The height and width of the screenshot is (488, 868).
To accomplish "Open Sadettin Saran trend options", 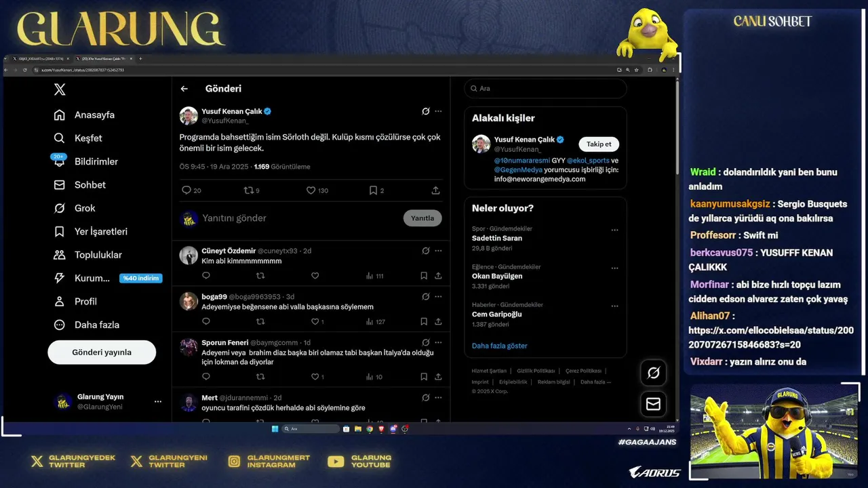I will click(x=614, y=230).
